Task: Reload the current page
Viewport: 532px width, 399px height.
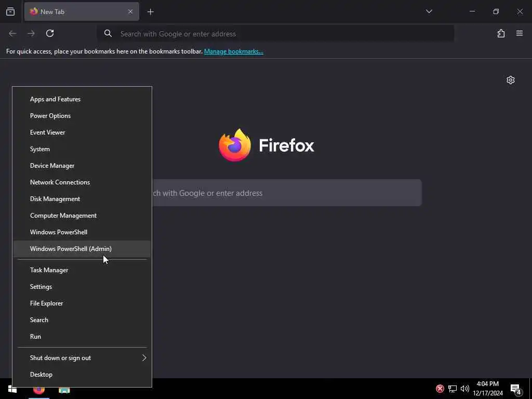Action: tap(50, 33)
